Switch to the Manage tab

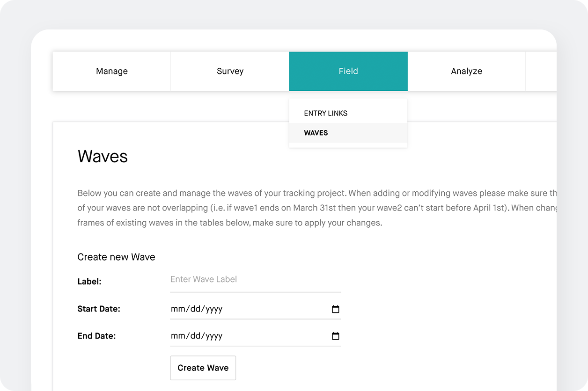point(112,71)
